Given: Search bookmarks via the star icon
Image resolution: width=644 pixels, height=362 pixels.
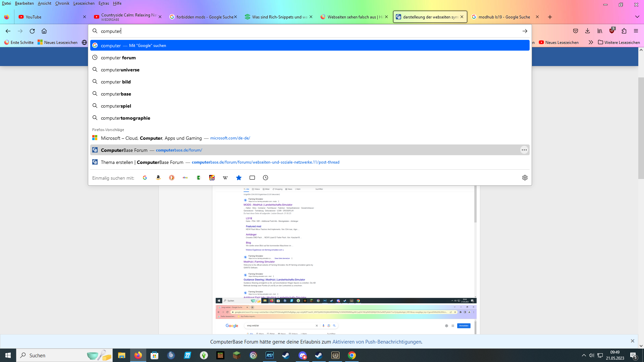Looking at the screenshot, I should [x=239, y=178].
